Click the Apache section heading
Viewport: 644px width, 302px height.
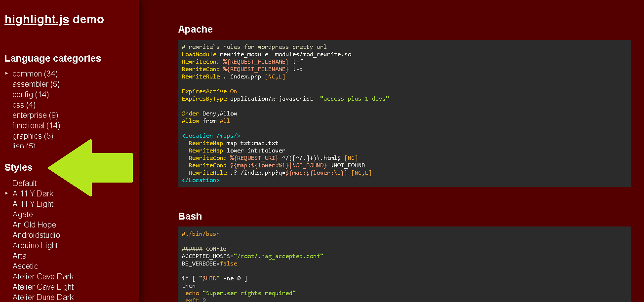(x=196, y=29)
